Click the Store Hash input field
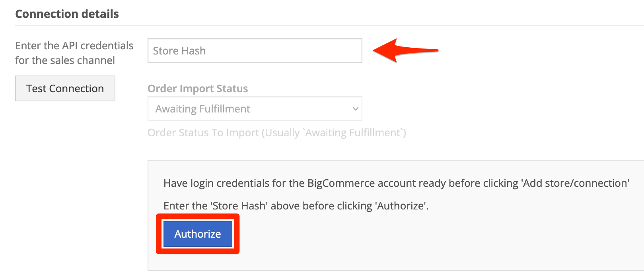Image resolution: width=644 pixels, height=279 pixels. click(x=255, y=50)
